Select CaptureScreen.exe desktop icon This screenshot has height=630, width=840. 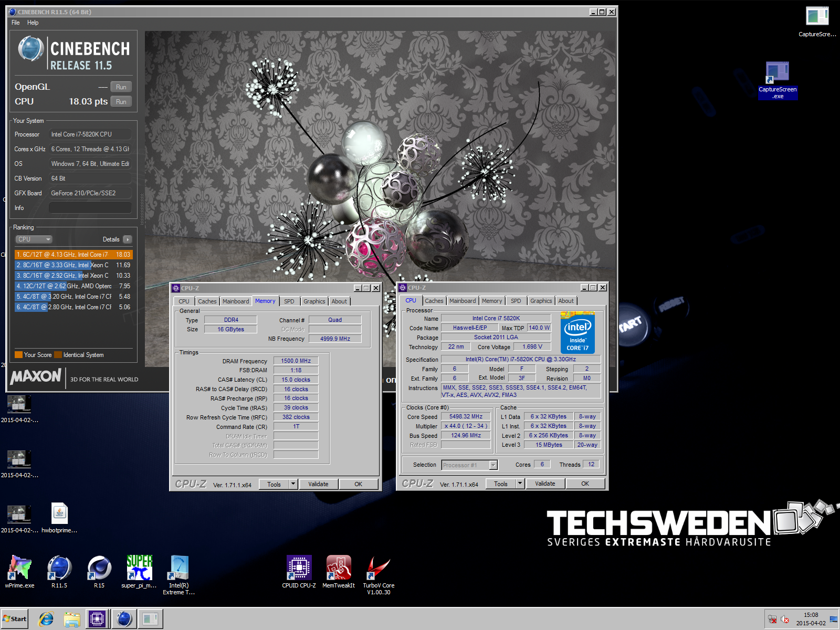coord(778,80)
